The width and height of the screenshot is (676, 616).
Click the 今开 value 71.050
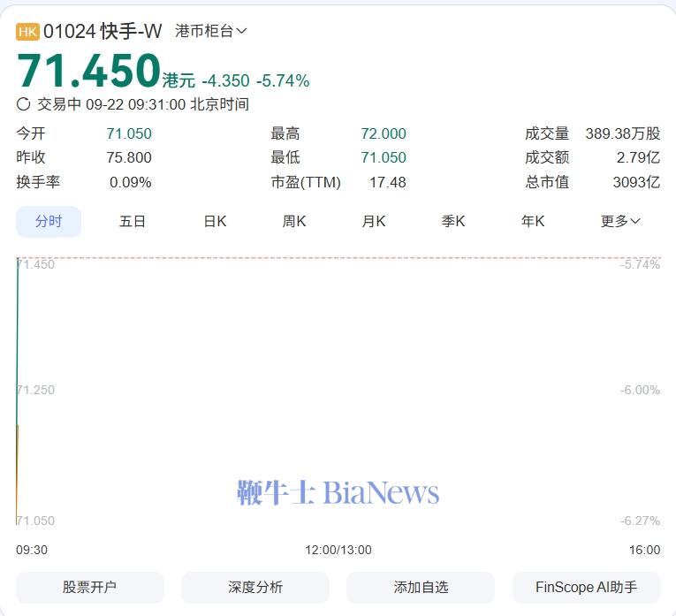click(x=129, y=133)
